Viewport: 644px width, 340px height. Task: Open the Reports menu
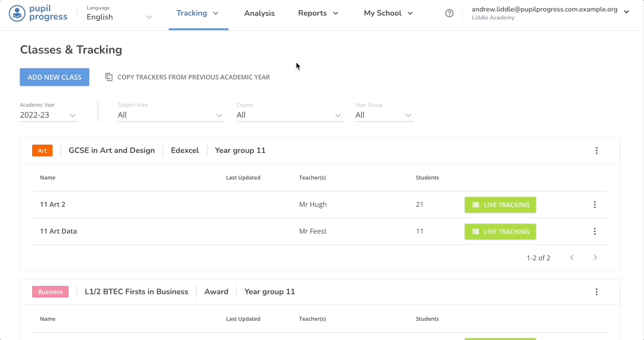[318, 13]
